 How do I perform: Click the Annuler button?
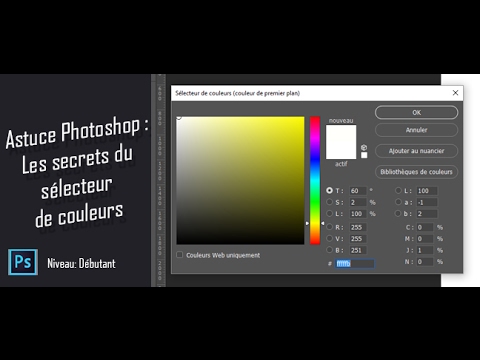[416, 130]
